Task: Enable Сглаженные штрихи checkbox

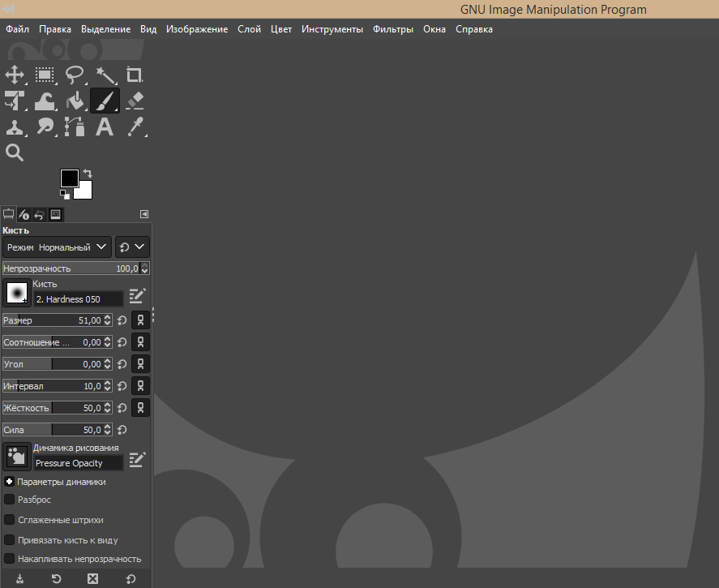Action: 9,520
